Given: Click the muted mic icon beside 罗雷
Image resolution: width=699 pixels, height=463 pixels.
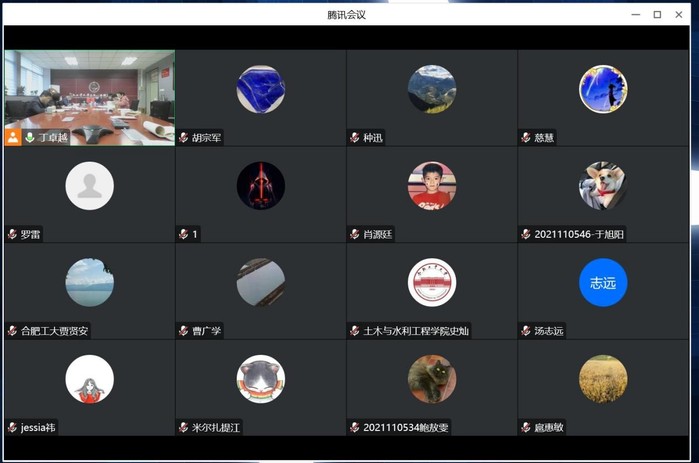Looking at the screenshot, I should tap(12, 234).
